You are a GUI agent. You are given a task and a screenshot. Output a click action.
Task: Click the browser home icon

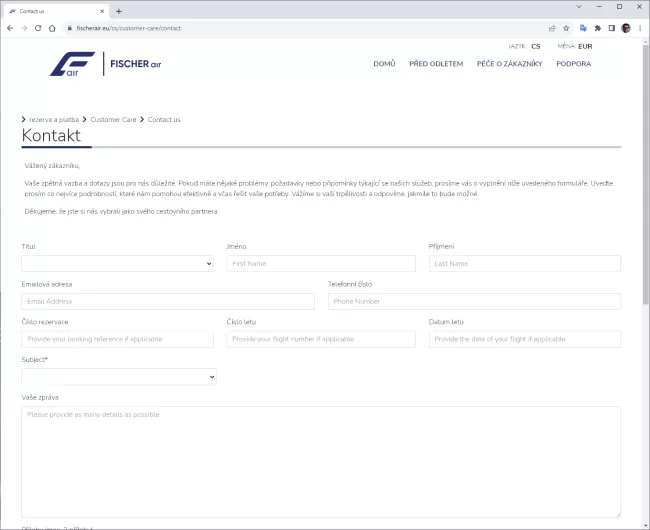(x=52, y=28)
